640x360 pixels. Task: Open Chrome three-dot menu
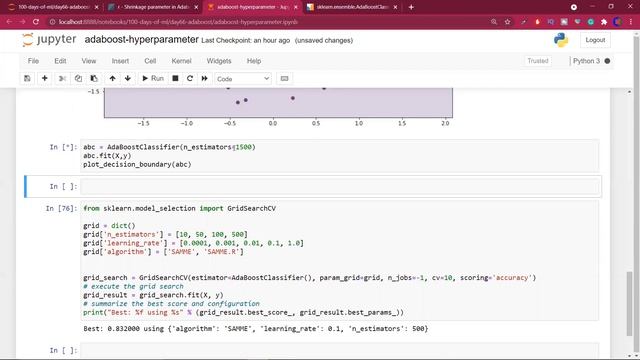tap(631, 22)
